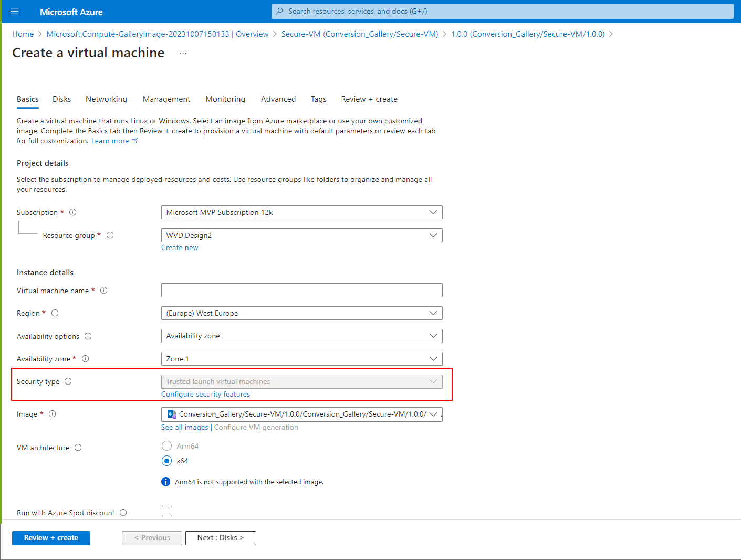
Task: Show the Resource group info tooltip
Action: (110, 235)
